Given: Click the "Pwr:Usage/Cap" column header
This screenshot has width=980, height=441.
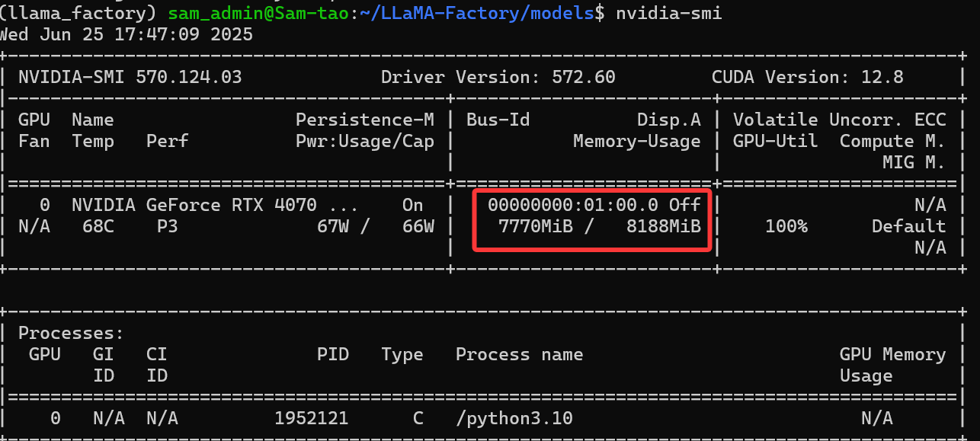Looking at the screenshot, I should tap(365, 141).
